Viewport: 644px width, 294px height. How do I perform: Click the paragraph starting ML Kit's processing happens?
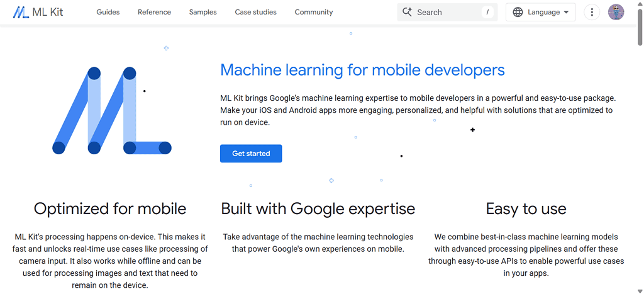pyautogui.click(x=110, y=261)
